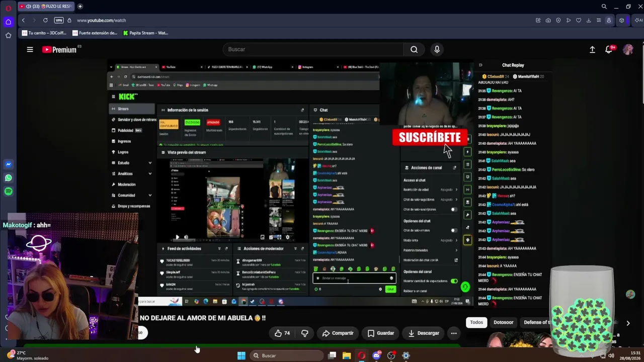Like the video with thumbs up
The image size is (644, 362).
(282, 333)
